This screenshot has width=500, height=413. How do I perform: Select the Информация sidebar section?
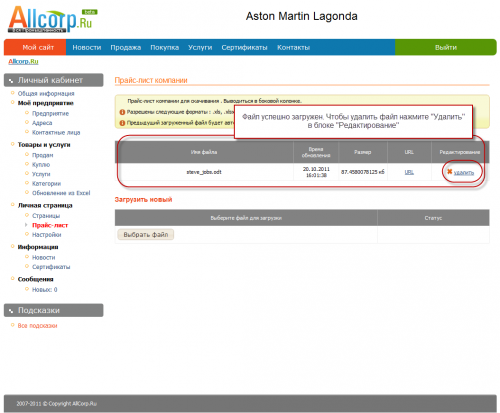click(x=38, y=247)
